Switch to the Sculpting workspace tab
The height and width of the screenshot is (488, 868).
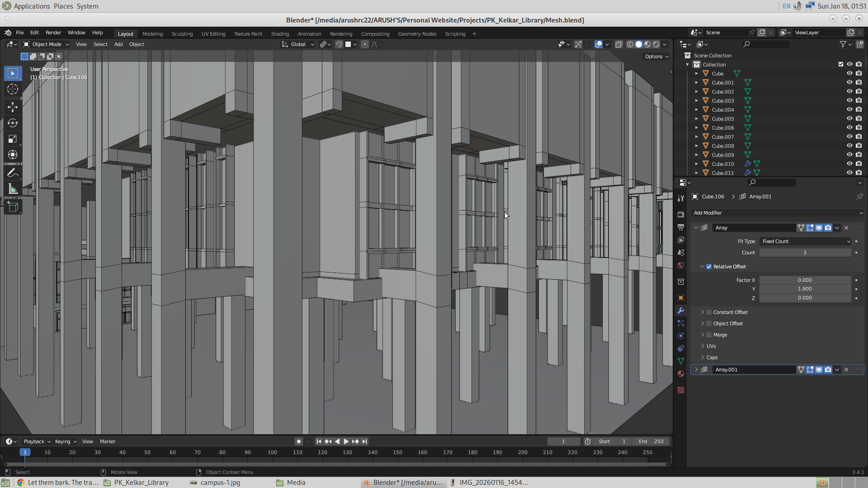[182, 34]
